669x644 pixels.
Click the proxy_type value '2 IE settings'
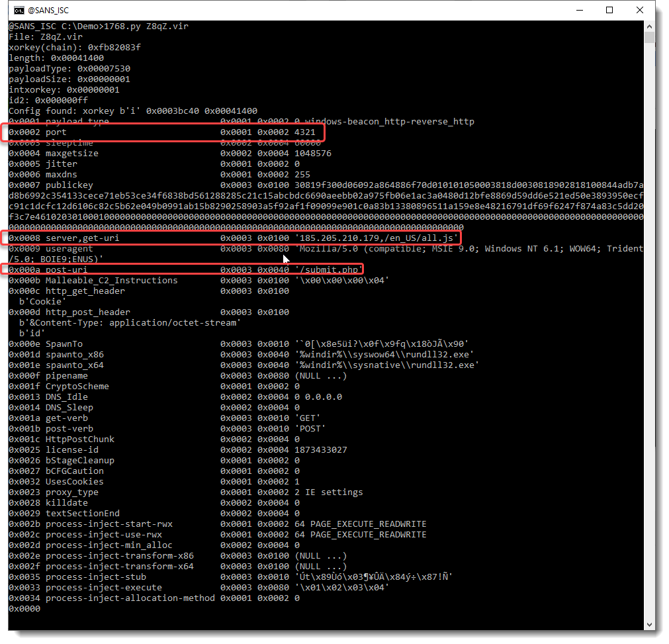point(328,492)
